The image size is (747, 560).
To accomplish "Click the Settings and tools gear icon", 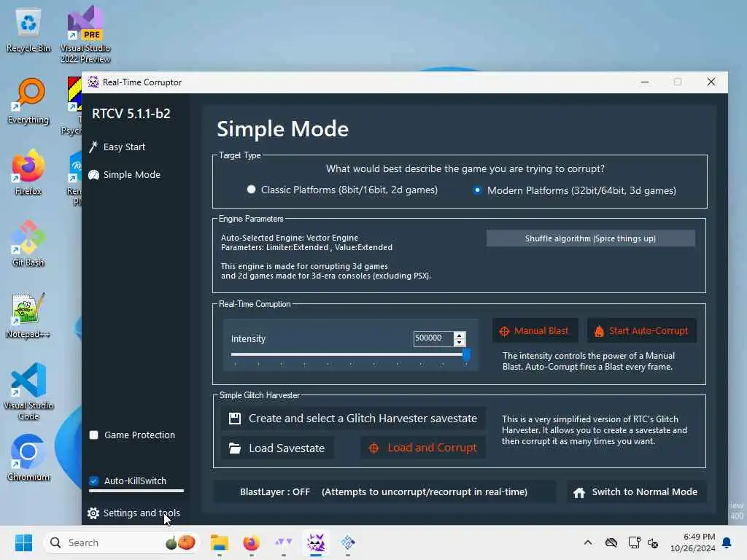I will [x=93, y=513].
